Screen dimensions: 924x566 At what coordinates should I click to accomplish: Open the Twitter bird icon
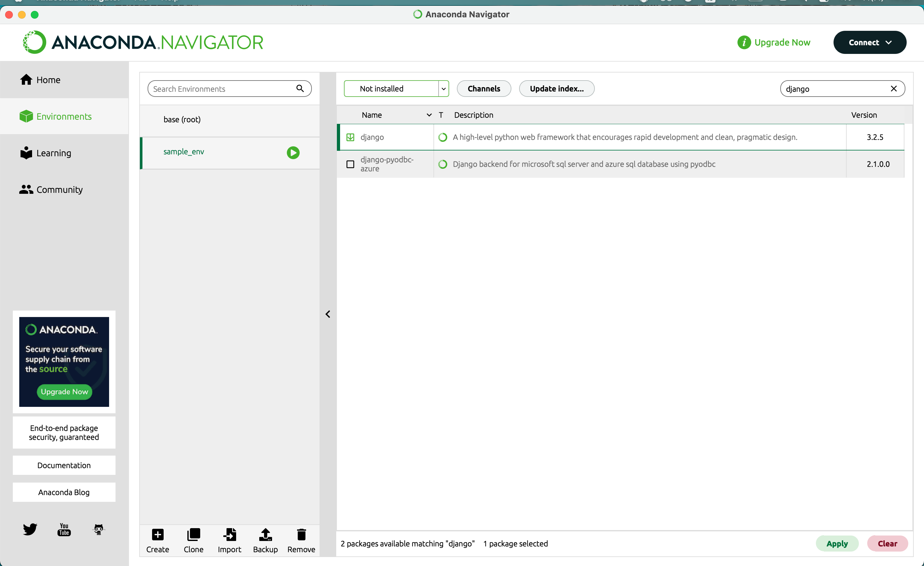pyautogui.click(x=30, y=529)
